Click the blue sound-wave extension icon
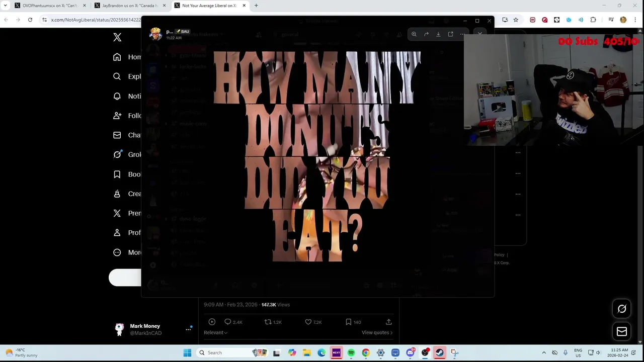The width and height of the screenshot is (644, 362). (581, 20)
